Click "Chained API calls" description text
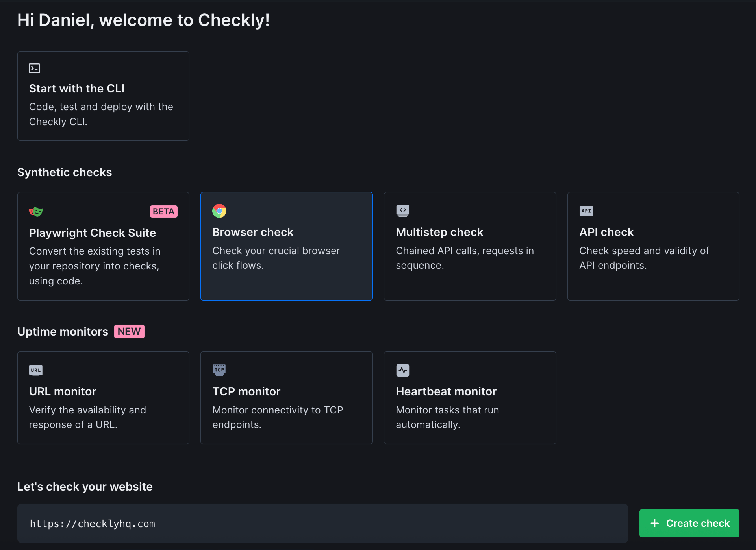 pos(465,258)
